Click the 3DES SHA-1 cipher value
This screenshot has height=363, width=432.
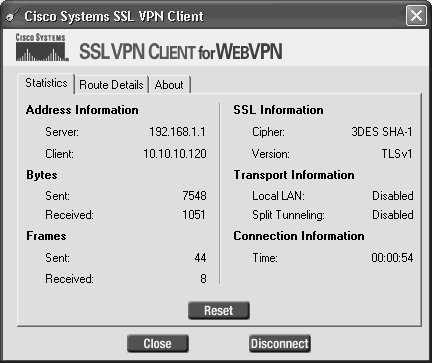tap(382, 132)
